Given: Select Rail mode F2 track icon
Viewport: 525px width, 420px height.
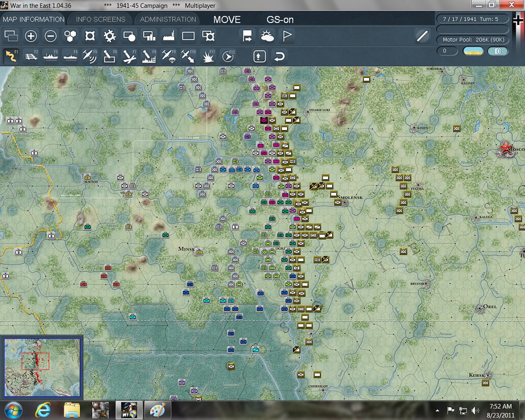Looking at the screenshot, I should pos(31,56).
